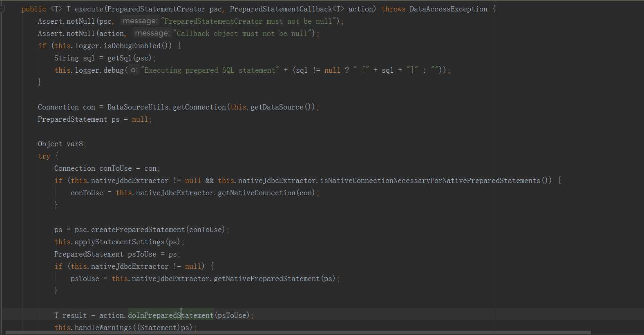Collapse the execute method using the gutter fold marker
644x335 pixels.
coord(2,9)
